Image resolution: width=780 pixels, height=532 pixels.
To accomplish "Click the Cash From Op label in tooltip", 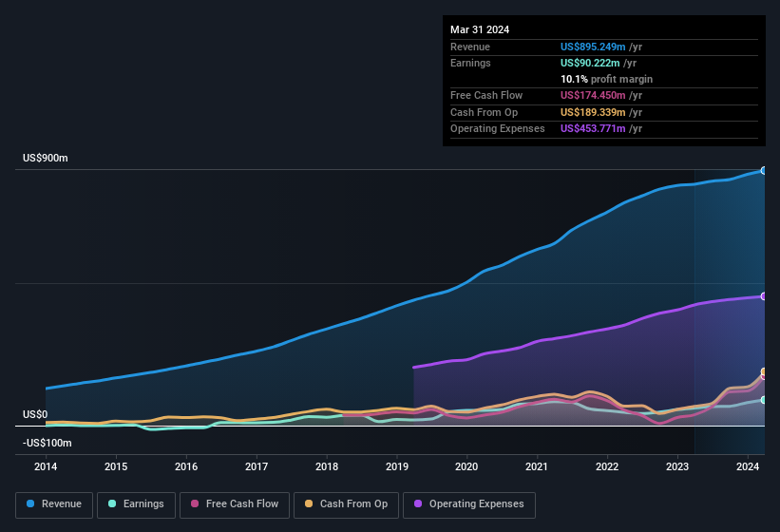I will pyautogui.click(x=484, y=112).
